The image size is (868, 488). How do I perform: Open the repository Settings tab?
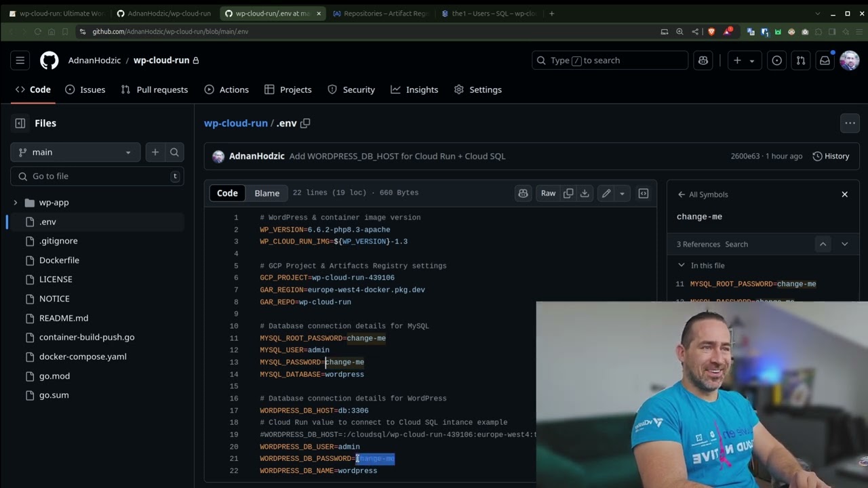click(478, 89)
